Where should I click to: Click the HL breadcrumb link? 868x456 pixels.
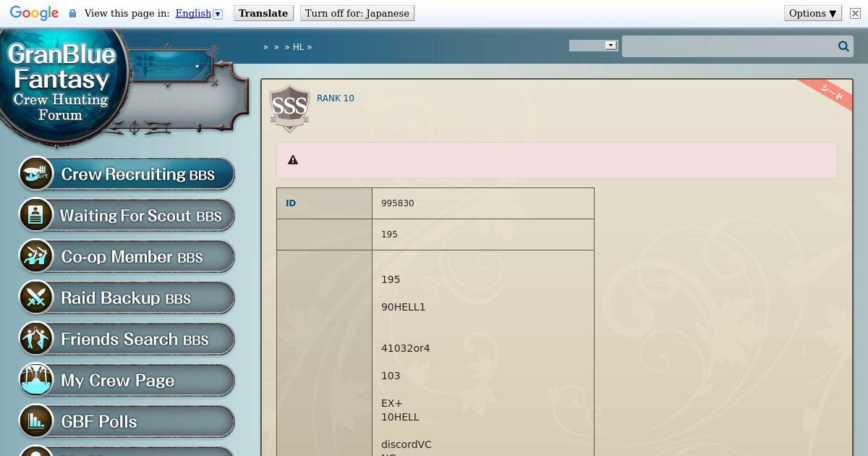pos(298,46)
